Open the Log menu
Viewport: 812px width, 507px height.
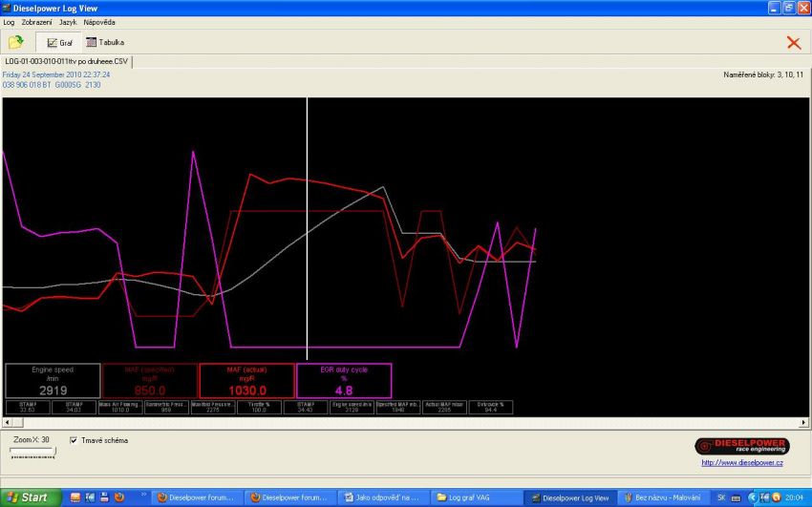(10, 21)
